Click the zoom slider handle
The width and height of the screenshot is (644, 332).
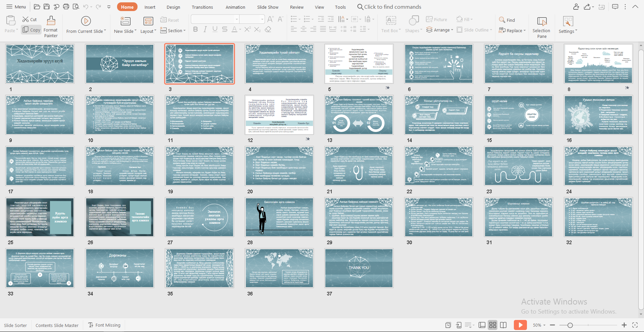click(570, 325)
